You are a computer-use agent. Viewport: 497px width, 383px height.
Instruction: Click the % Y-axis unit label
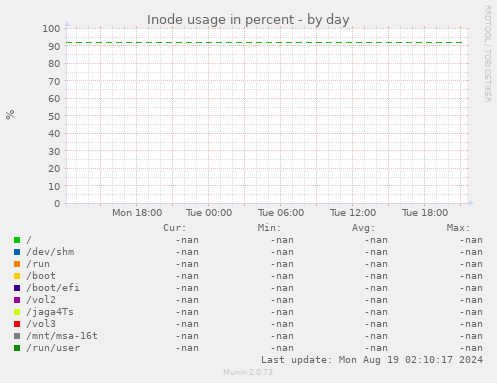(10, 114)
